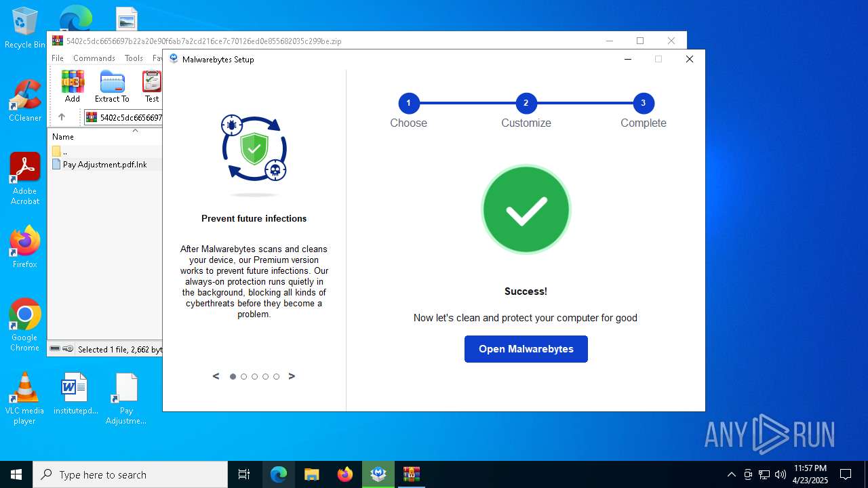Launch Microsoft Edge from taskbar
868x488 pixels.
click(x=279, y=474)
